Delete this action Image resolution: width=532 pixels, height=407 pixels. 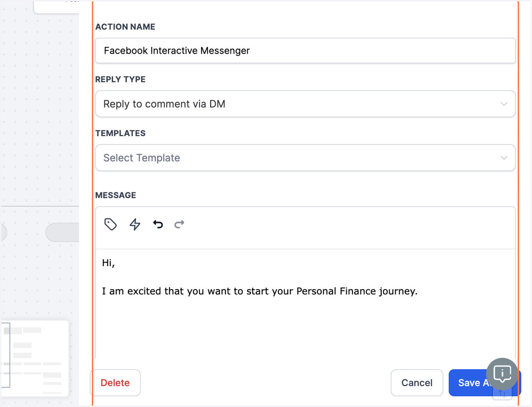coord(115,383)
